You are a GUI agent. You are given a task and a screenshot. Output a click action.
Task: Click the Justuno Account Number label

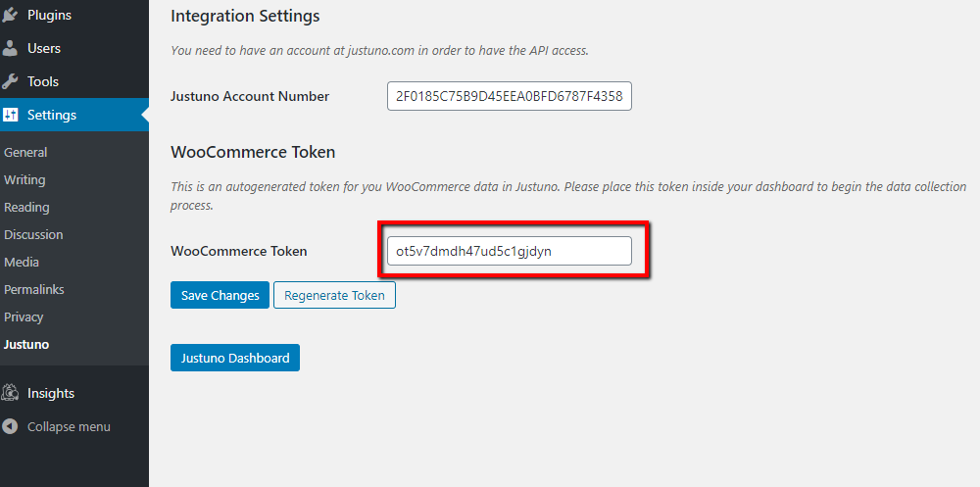[x=250, y=96]
